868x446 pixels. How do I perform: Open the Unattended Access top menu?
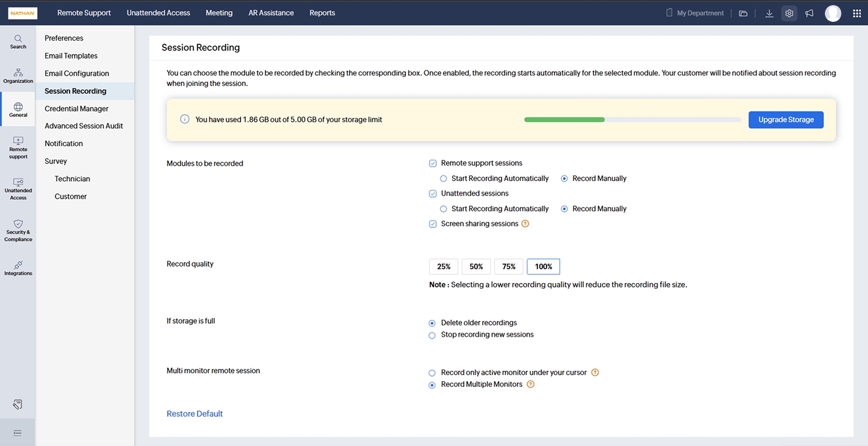158,13
